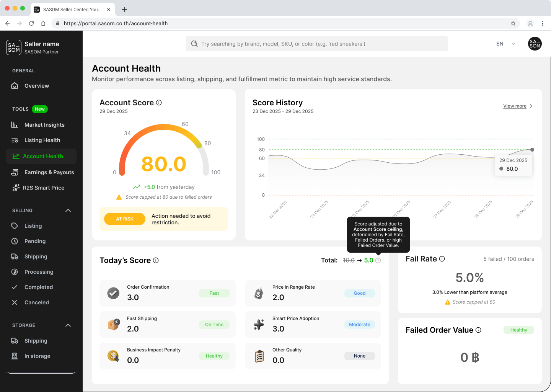
Task: Click the 29 Dec 2025 chart data point
Action: [532, 150]
